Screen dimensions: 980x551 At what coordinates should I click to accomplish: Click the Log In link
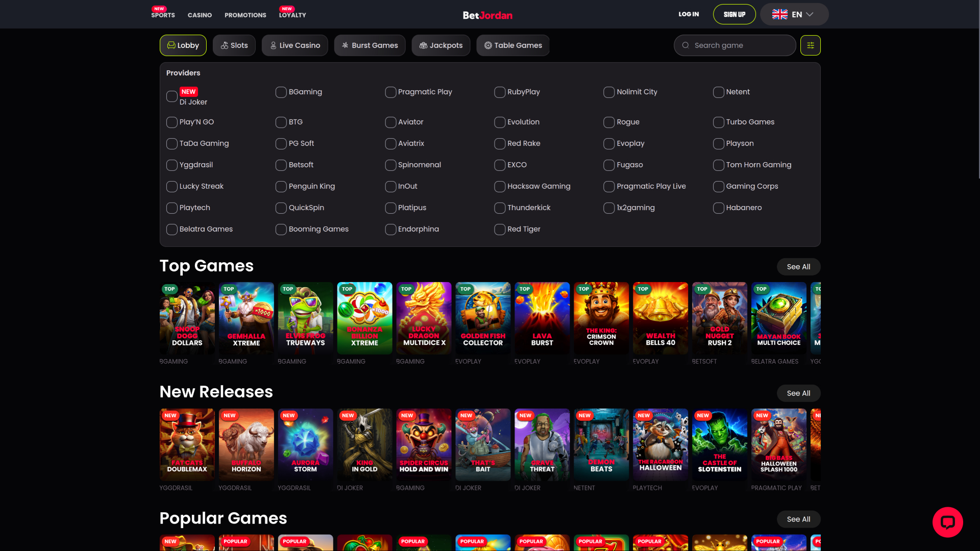coord(689,14)
